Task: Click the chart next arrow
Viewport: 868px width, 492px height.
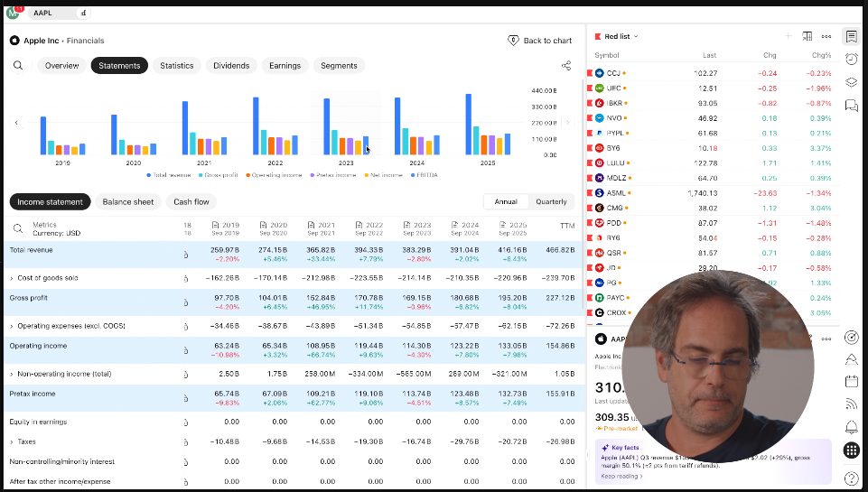Action: pos(567,122)
